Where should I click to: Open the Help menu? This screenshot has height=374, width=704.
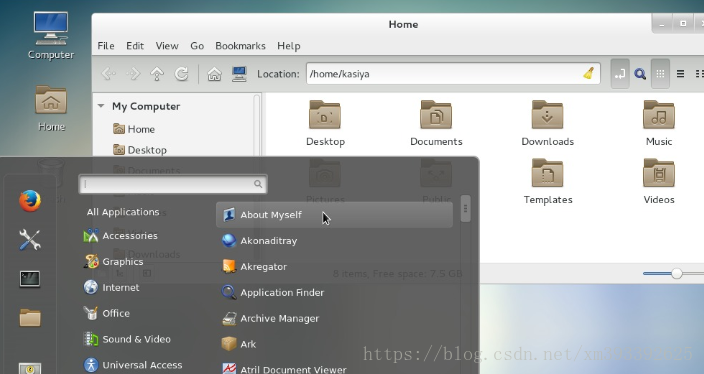[289, 46]
